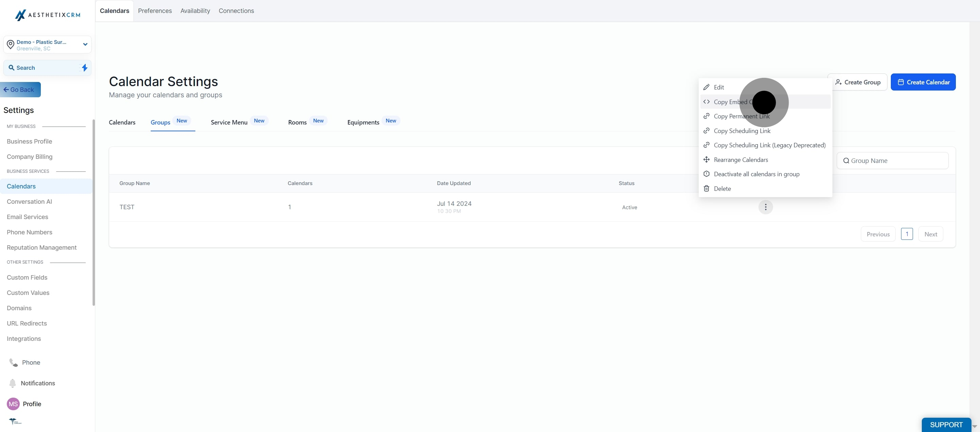Choose Copy Scheduling Link (Legacy Deprecated)
This screenshot has height=432, width=980.
click(765, 145)
